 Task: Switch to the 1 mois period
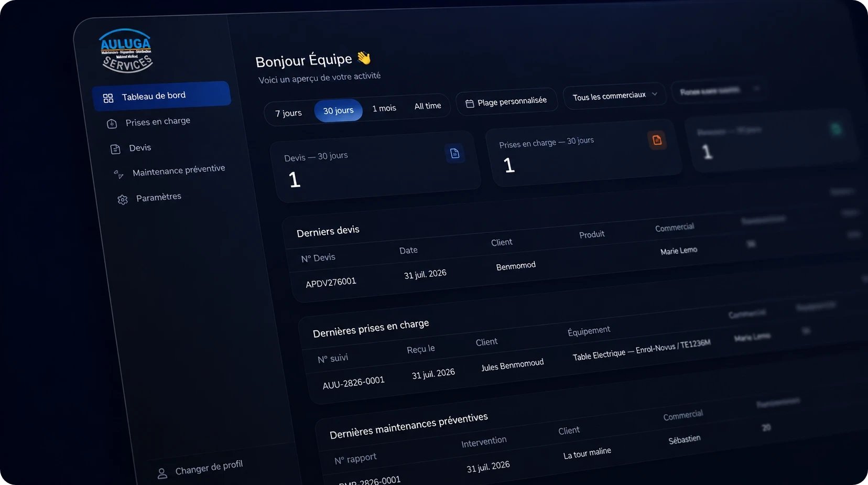[x=384, y=108]
